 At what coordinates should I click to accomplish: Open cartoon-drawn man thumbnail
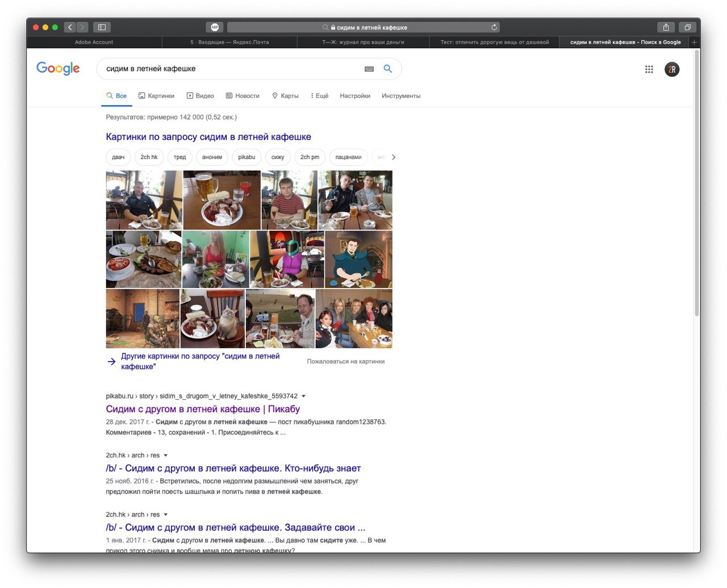(359, 259)
